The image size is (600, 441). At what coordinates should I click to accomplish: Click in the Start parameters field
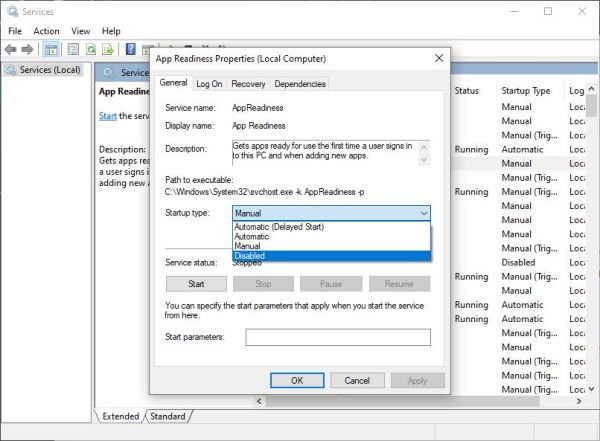(338, 337)
